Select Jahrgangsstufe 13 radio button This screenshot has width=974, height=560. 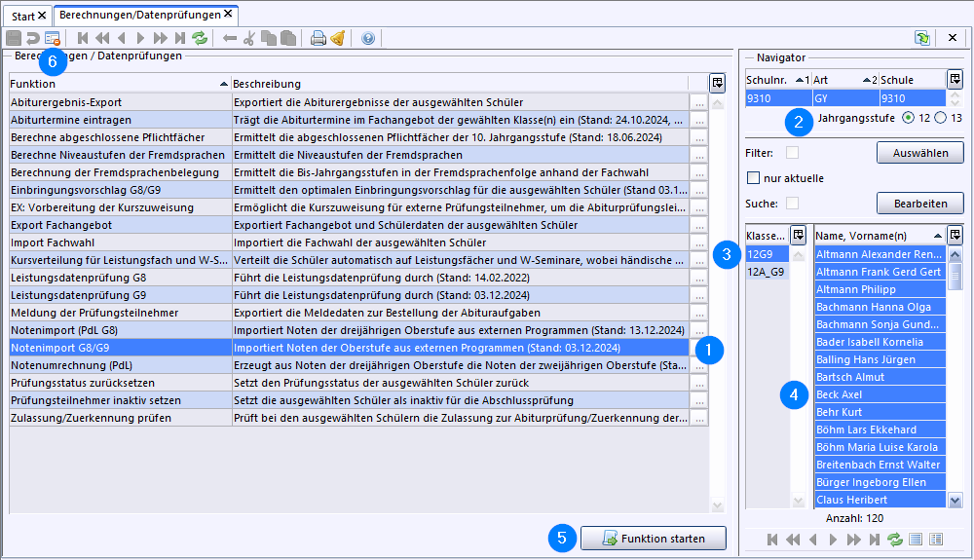point(941,117)
